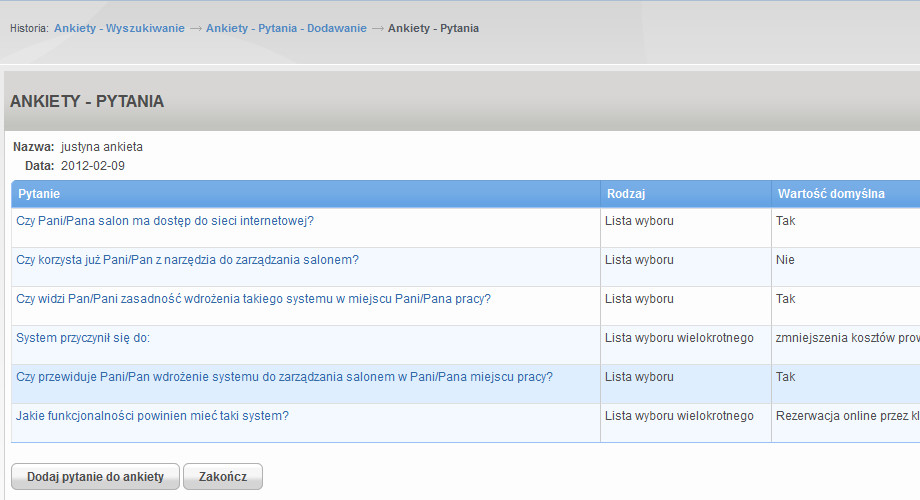Open Ankiety - Wyszukiwanie breadcrumb link

pos(119,28)
